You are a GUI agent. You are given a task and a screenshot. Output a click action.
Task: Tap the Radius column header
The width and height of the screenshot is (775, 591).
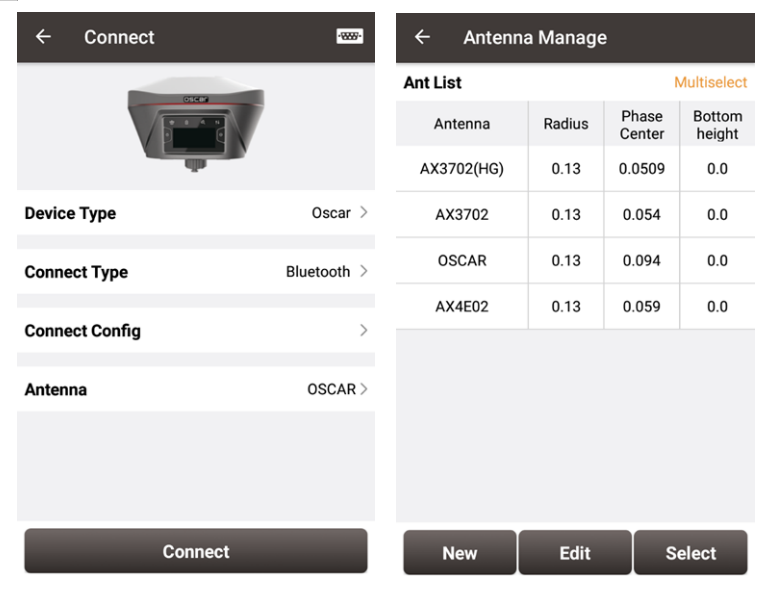566,124
